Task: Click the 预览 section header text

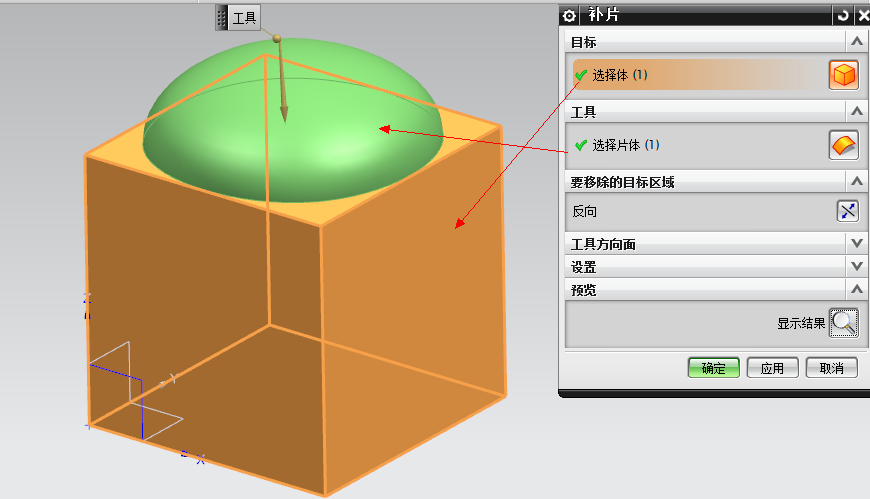Action: (x=584, y=290)
